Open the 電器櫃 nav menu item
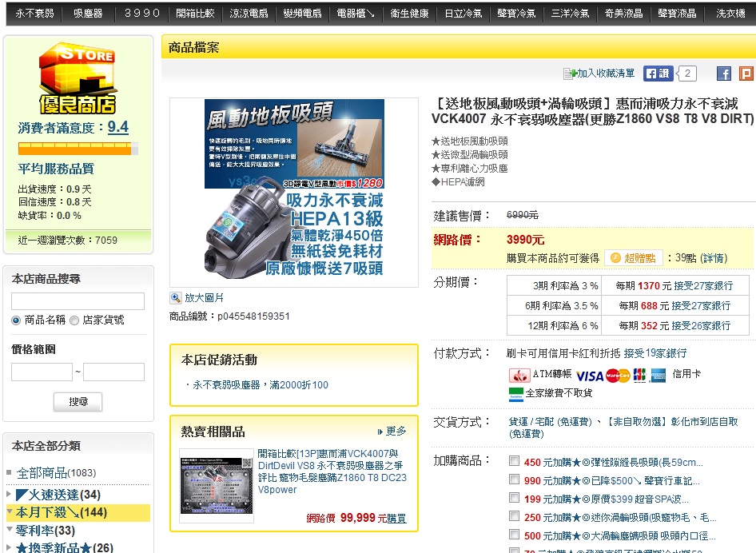The height and width of the screenshot is (553, 756). coord(356,14)
